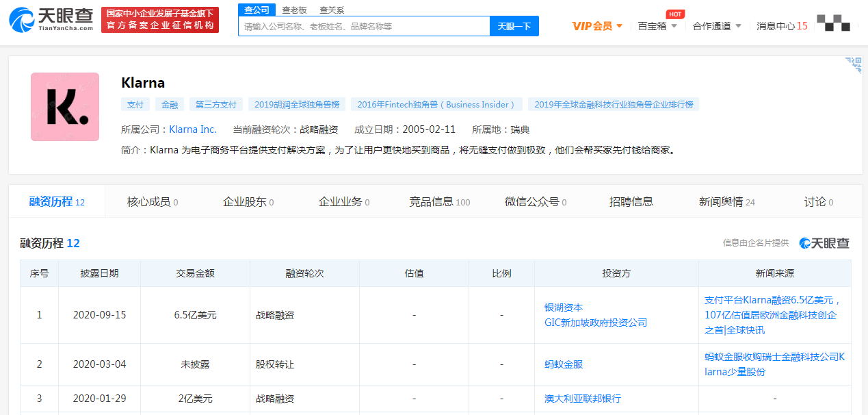Open the 核心成员 tab
Screen dimensions: 868x415
click(x=152, y=202)
